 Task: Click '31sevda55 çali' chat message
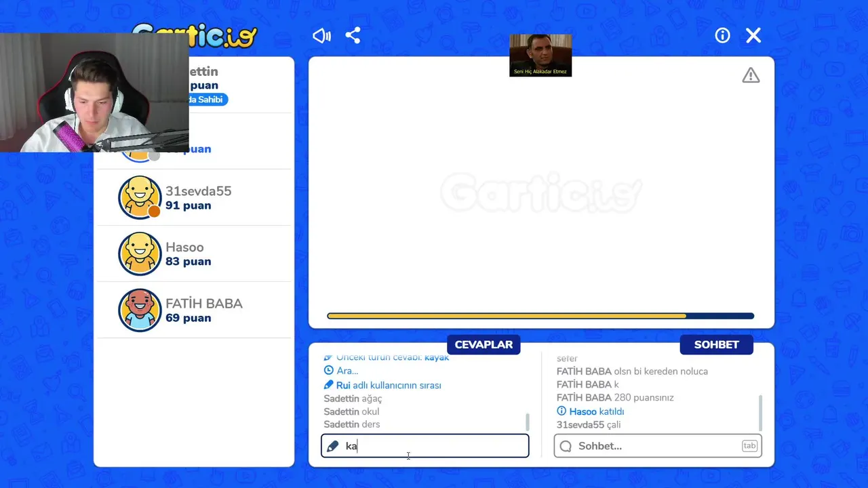[x=589, y=425]
